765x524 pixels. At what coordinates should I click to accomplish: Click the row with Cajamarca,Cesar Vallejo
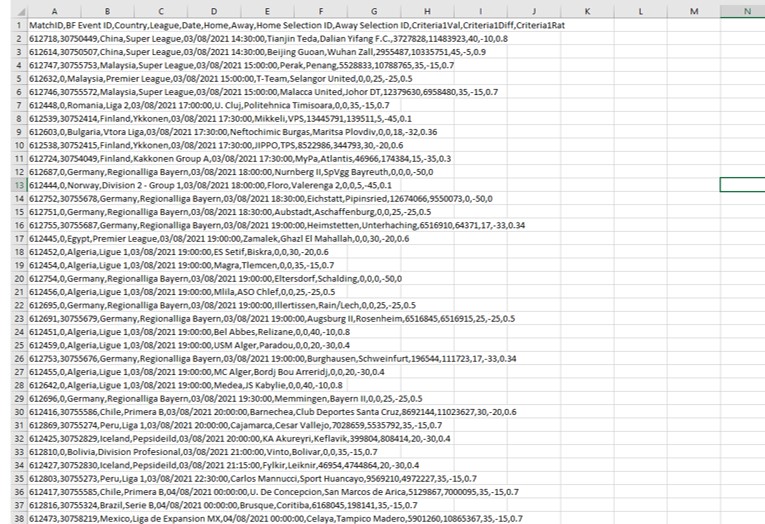[x=235, y=425]
